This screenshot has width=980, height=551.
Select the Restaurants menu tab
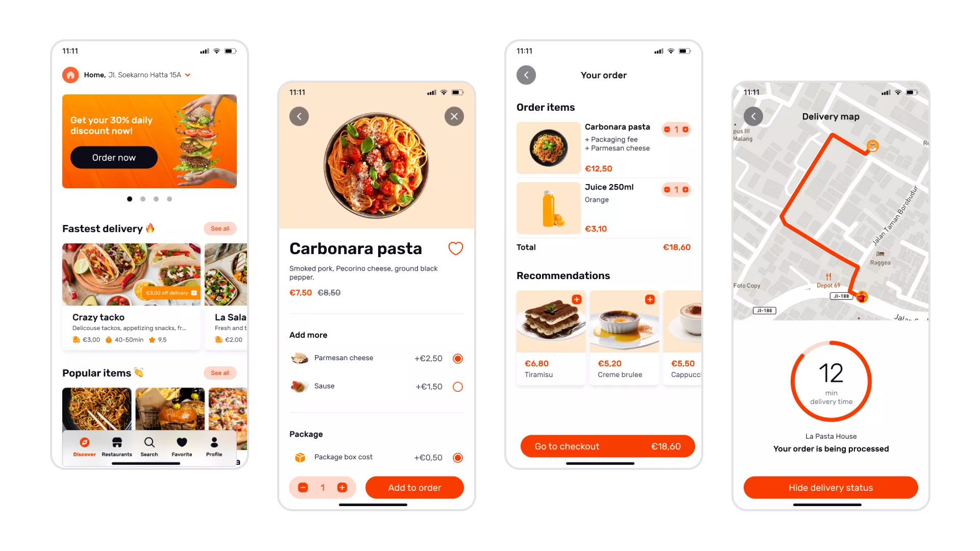pos(116,446)
